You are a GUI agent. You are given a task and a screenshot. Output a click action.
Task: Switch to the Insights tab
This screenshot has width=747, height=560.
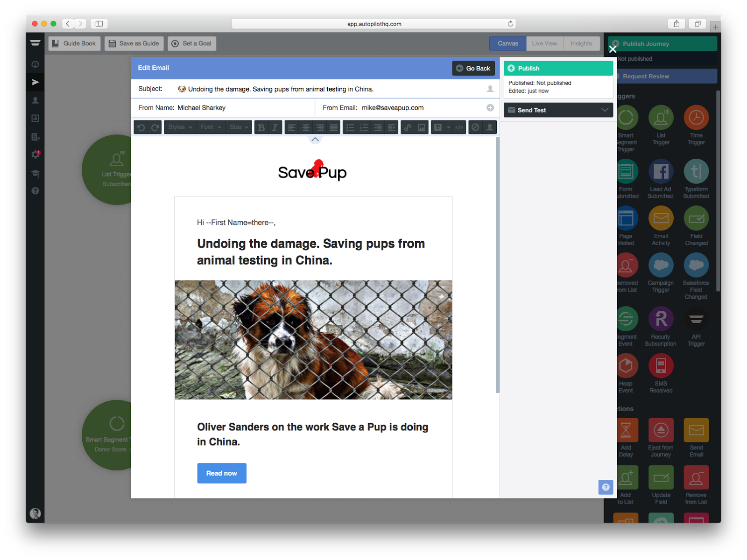pyautogui.click(x=581, y=43)
